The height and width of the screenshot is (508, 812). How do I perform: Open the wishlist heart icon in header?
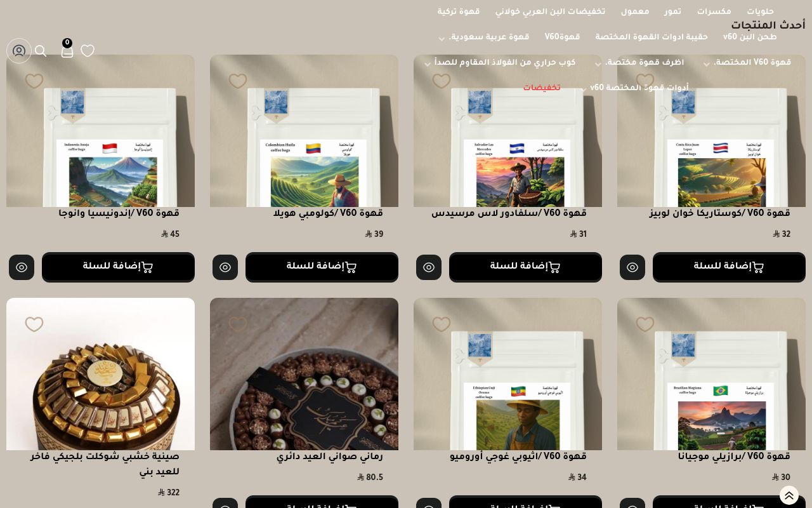88,51
